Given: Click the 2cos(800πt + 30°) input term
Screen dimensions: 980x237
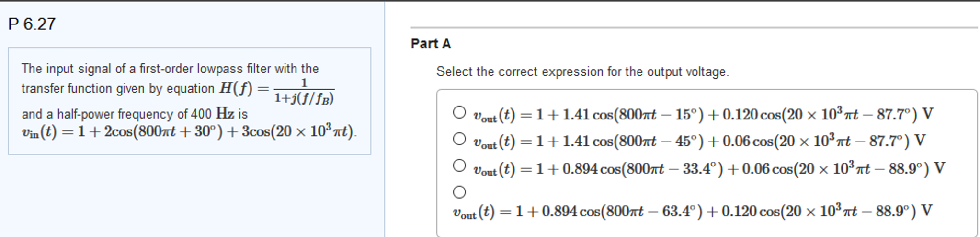Looking at the screenshot, I should pyautogui.click(x=163, y=131).
